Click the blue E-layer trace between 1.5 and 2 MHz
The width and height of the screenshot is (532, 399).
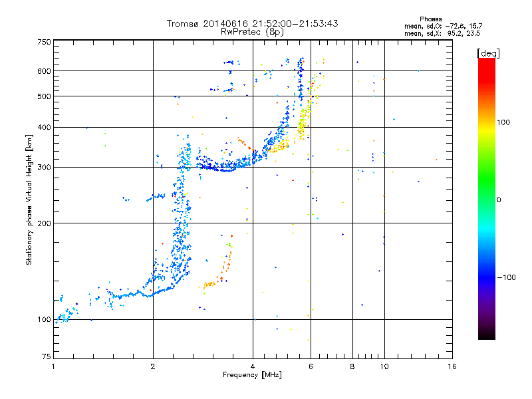(x=132, y=294)
